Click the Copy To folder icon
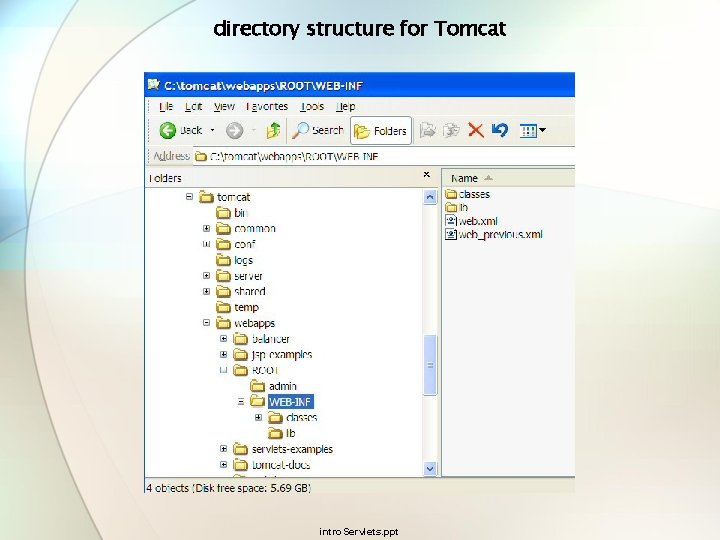The height and width of the screenshot is (540, 720). [x=451, y=130]
